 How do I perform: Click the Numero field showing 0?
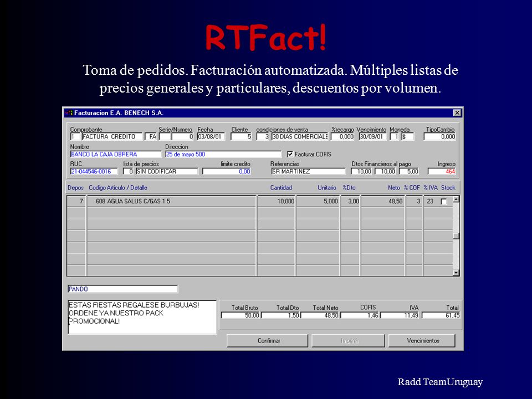(182, 136)
